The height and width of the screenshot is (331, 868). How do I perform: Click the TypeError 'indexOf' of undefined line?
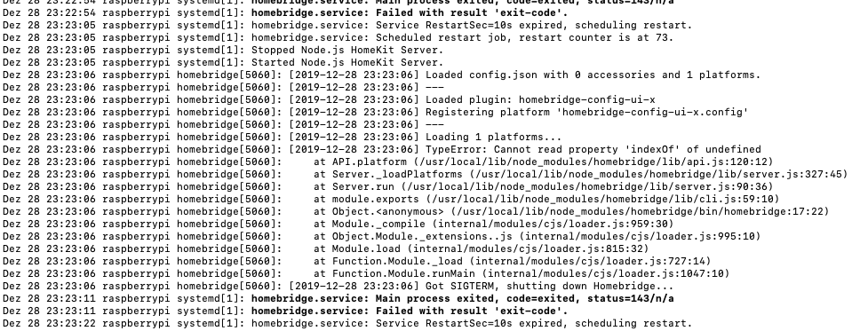(x=382, y=149)
